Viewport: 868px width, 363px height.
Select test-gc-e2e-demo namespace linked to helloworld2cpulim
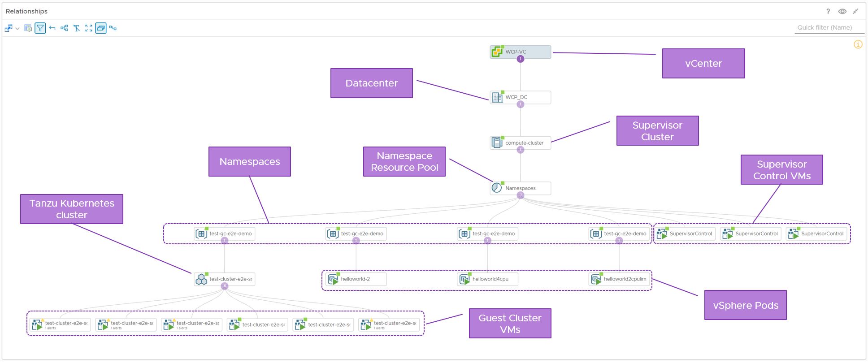619,234
